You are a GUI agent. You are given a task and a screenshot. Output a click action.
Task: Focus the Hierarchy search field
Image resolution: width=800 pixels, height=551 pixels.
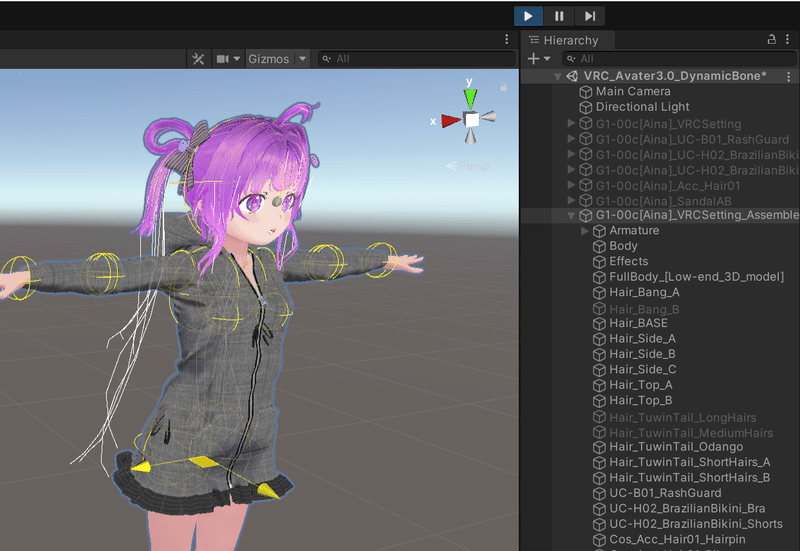point(679,59)
